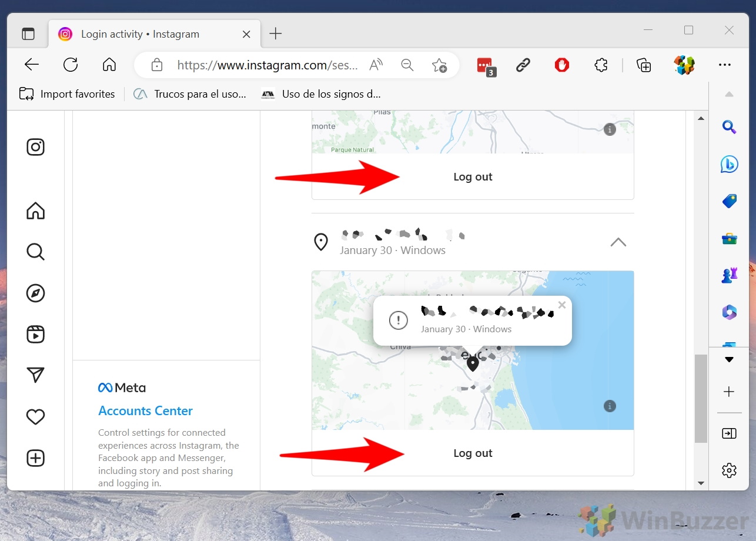Image resolution: width=756 pixels, height=541 pixels.
Task: Open browser Home button
Action: point(109,65)
